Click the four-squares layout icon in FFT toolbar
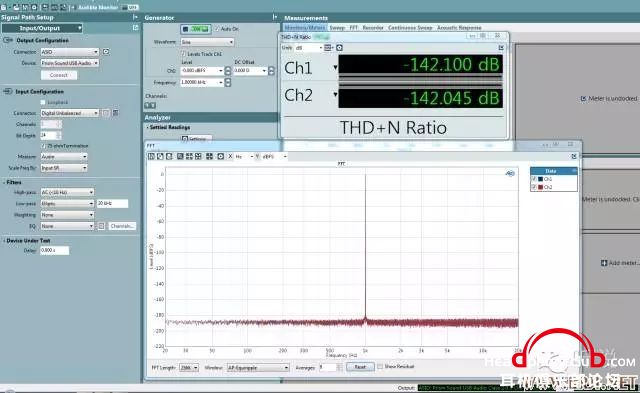Image resolution: width=640 pixels, height=393 pixels. click(x=209, y=156)
